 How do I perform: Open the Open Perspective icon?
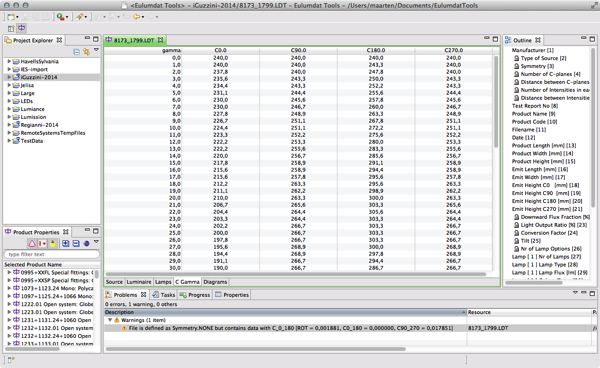[11, 28]
